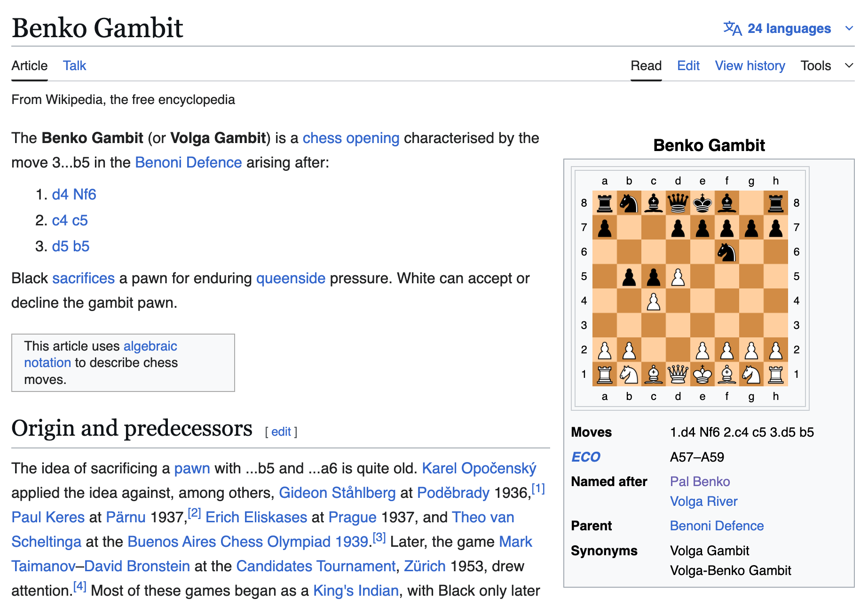This screenshot has height=607, width=868.
Task: Click the white pawn on d5
Action: (x=678, y=277)
